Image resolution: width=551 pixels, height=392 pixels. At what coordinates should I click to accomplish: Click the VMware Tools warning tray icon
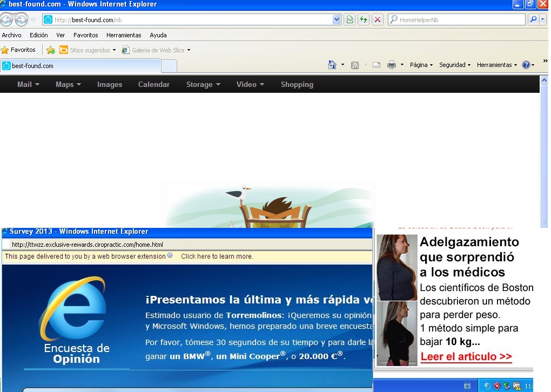[x=516, y=386]
